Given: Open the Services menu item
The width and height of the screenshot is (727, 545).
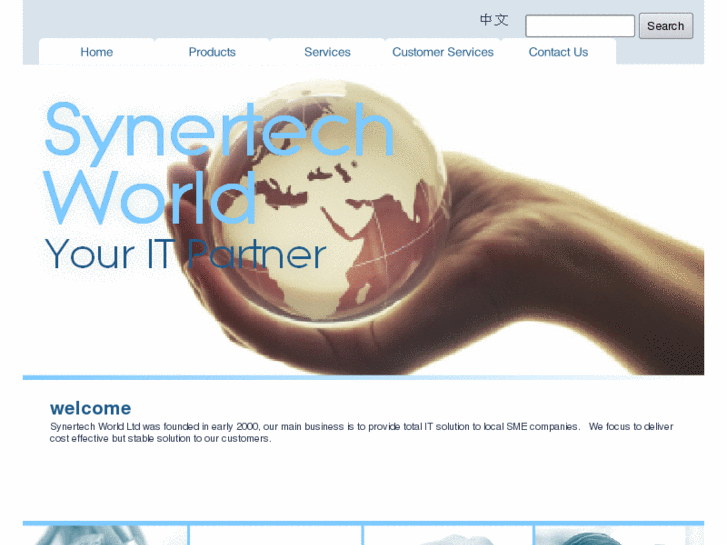Looking at the screenshot, I should click(327, 52).
